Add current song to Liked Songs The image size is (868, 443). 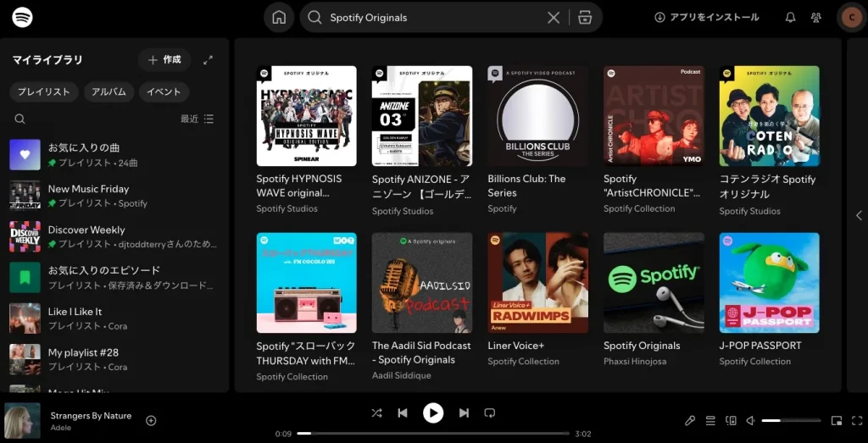(x=151, y=421)
